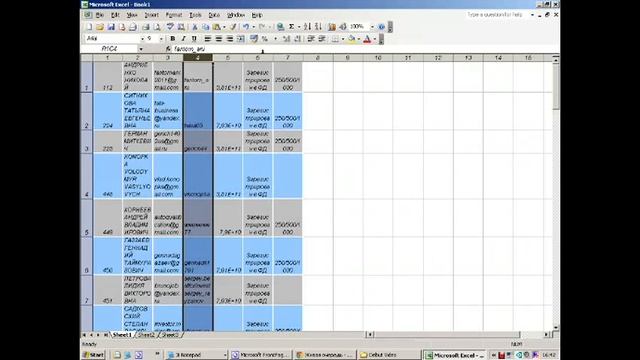The height and width of the screenshot is (360, 640).
Task: Open the Borders dropdown arrow
Action: (342, 39)
